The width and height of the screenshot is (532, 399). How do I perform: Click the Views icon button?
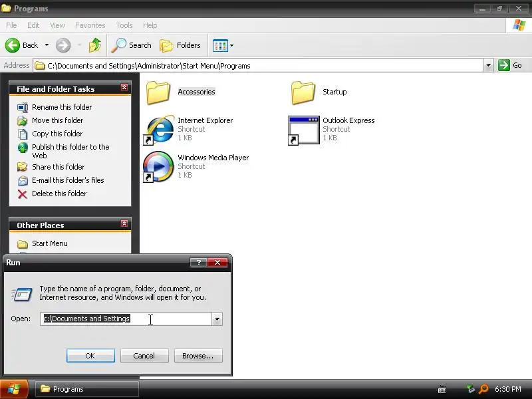point(220,45)
